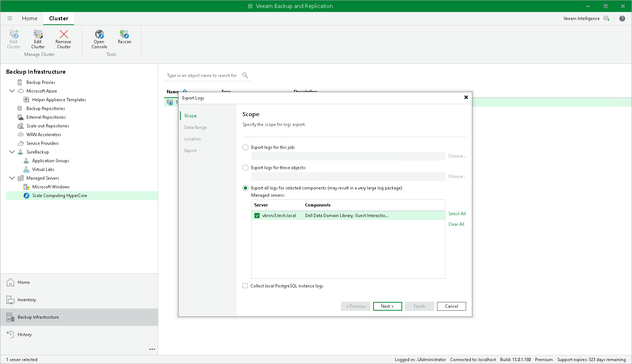Click the Clear All link
Image resolution: width=632 pixels, height=364 pixels.
456,224
